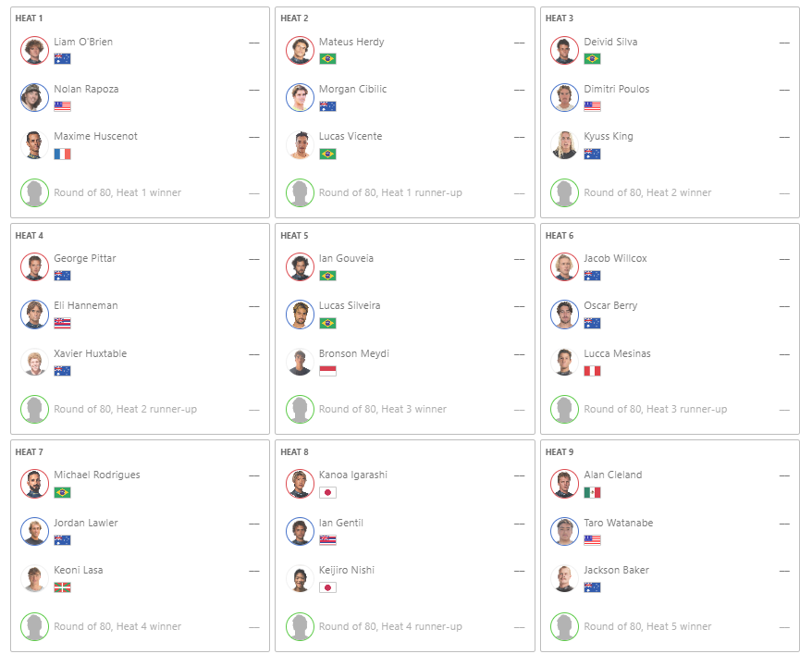Open George Pittar's profile name
812x654 pixels.
(84, 258)
